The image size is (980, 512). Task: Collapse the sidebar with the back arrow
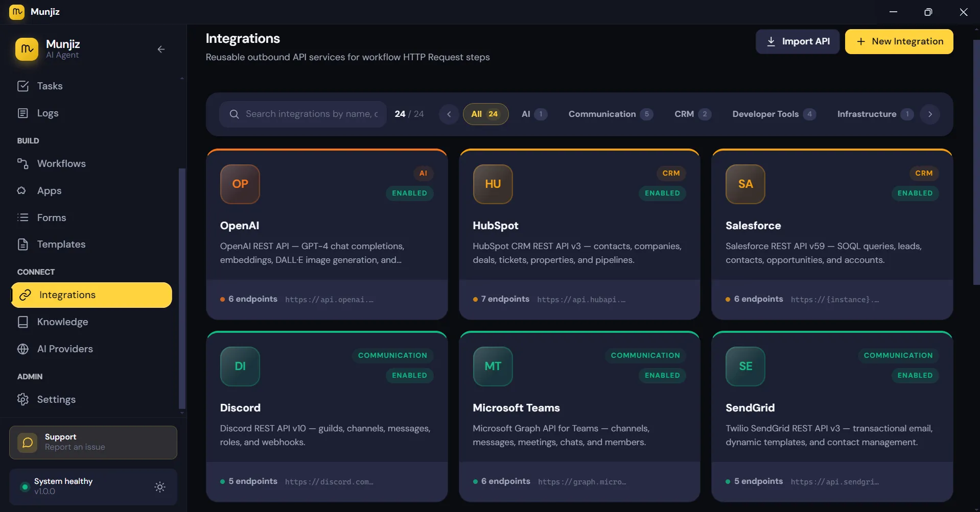161,50
